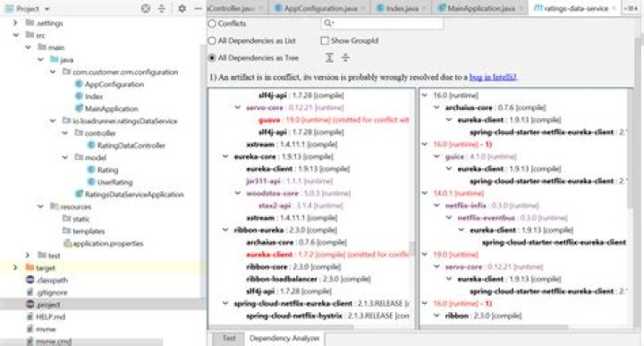The width and height of the screenshot is (644, 346).
Task: Select the Conflicts radio button
Action: 212,23
